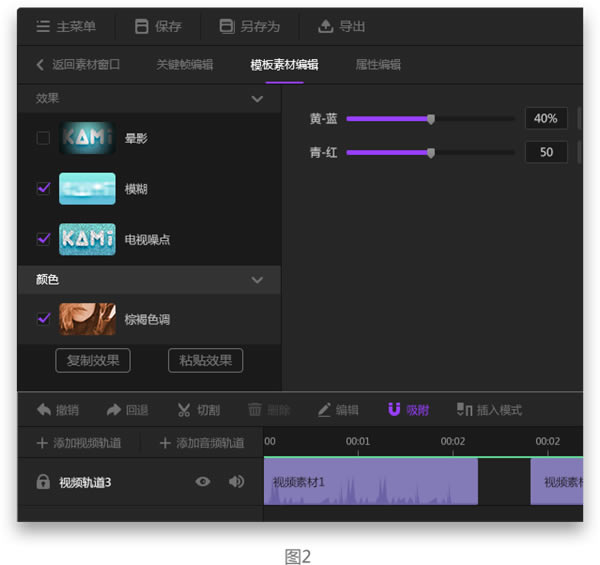Select the 视频素材1 clip on timeline
Image resolution: width=600 pixels, height=565 pixels.
coord(370,482)
